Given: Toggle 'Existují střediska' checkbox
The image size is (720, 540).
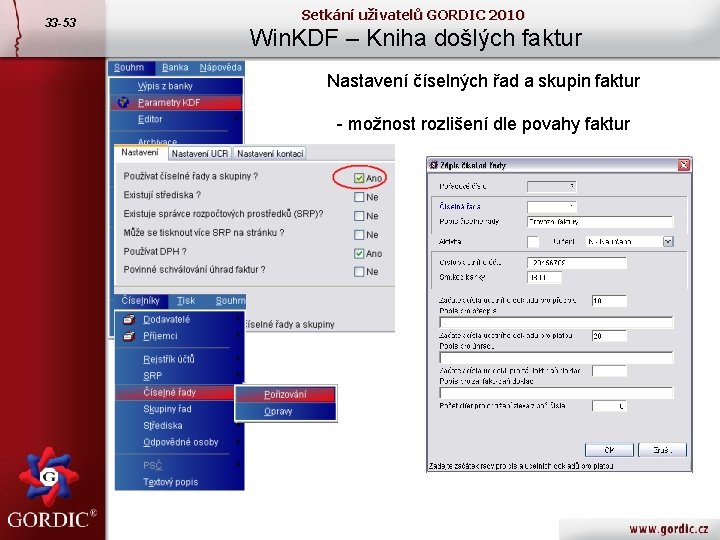Looking at the screenshot, I should pos(359,197).
